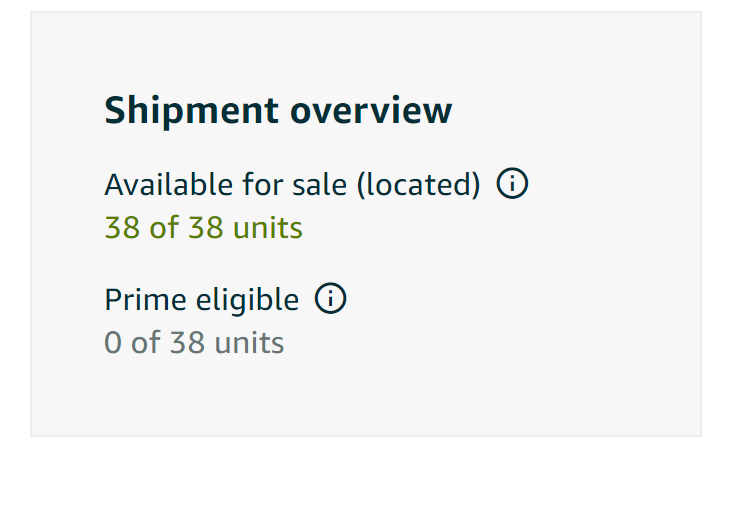The height and width of the screenshot is (515, 731).
Task: Open the Prime eligible info icon
Action: [330, 298]
